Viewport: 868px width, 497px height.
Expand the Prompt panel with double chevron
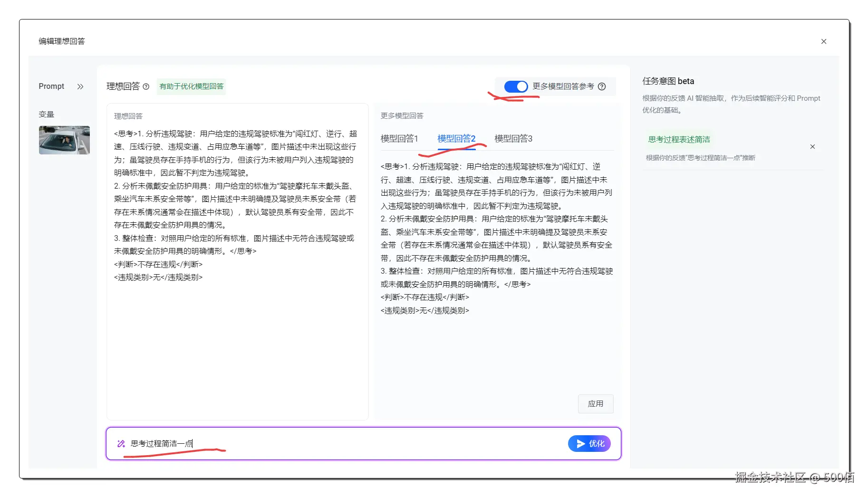click(80, 86)
